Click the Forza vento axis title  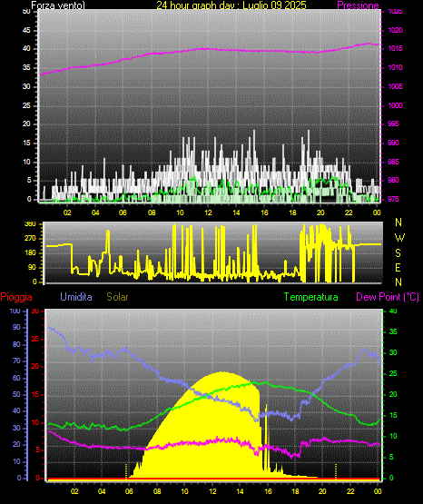[58, 5]
